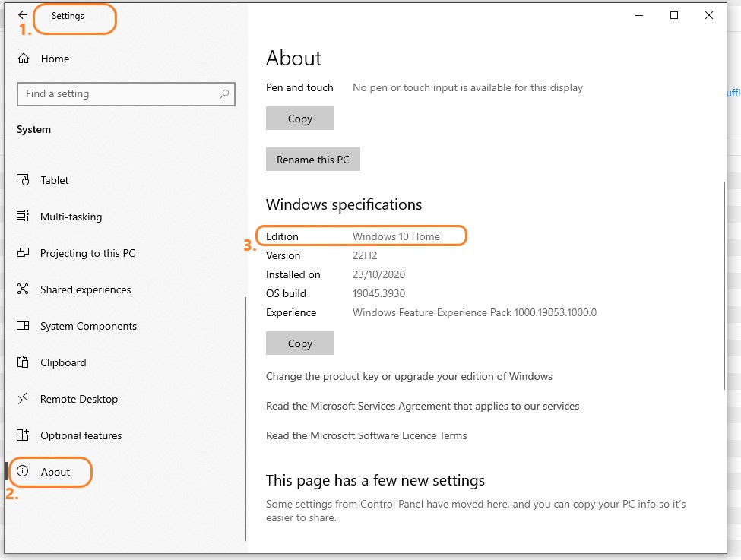
Task: Click the Optional features icon
Action: coord(23,435)
